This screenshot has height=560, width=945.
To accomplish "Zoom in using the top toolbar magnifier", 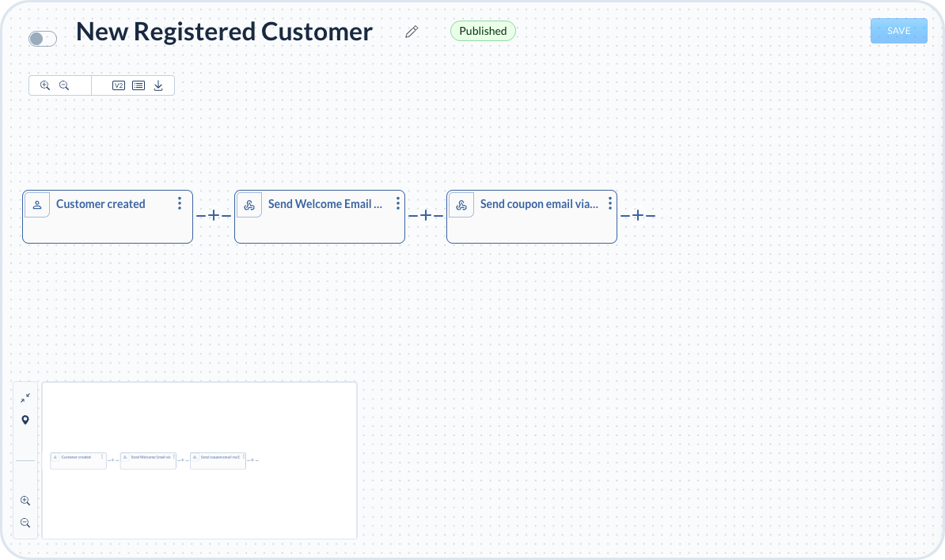I will (x=45, y=85).
